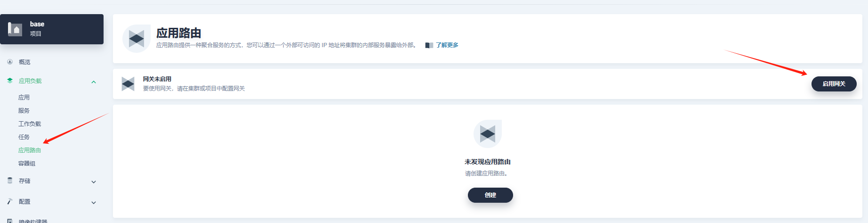The width and height of the screenshot is (868, 223).
Task: Click the empty-state route icon above 未发现应用路由
Action: [488, 134]
